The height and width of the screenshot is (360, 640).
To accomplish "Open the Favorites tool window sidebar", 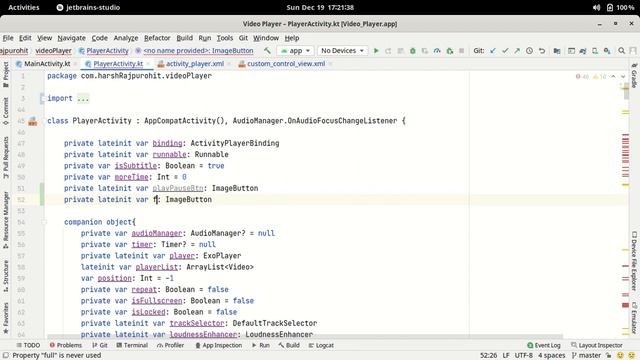I will (6, 318).
